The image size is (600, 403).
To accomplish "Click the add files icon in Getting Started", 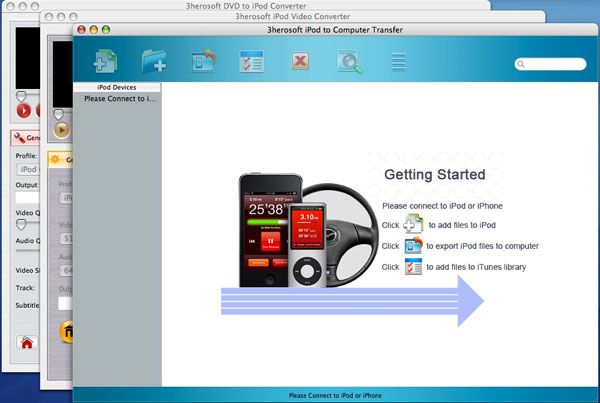I will (x=413, y=224).
